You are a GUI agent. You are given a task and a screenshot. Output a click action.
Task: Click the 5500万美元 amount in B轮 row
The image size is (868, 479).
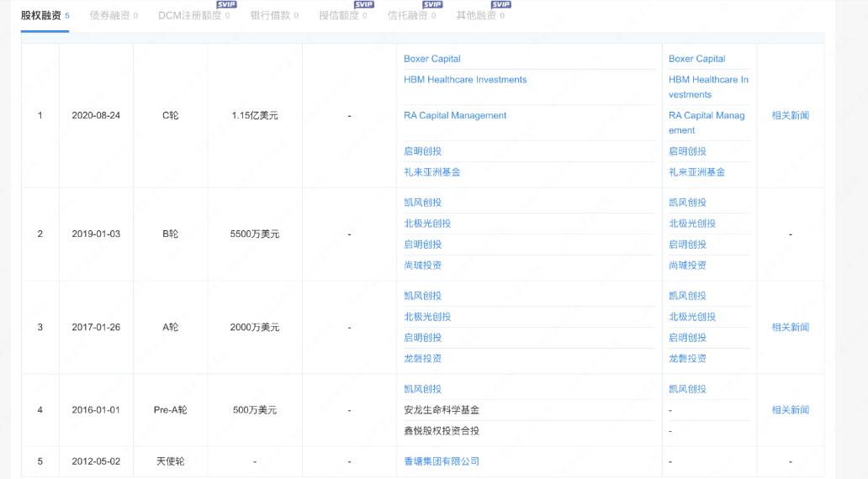click(x=255, y=234)
